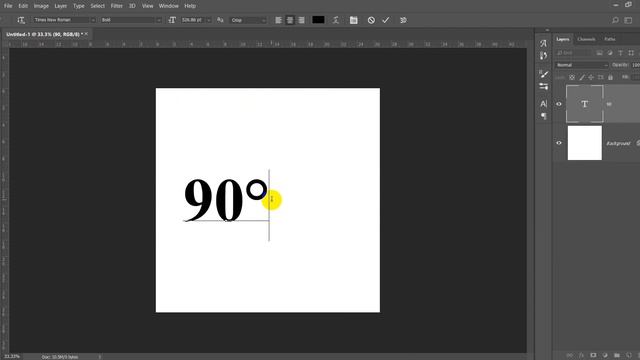The width and height of the screenshot is (640, 360).
Task: Align text left
Action: coord(278,20)
